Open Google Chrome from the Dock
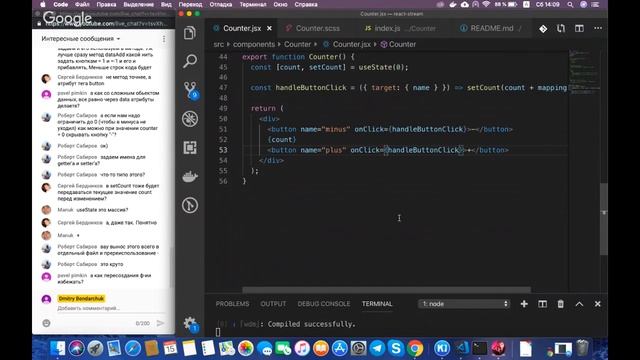Viewport: 640px width, 360px height. tap(415, 348)
